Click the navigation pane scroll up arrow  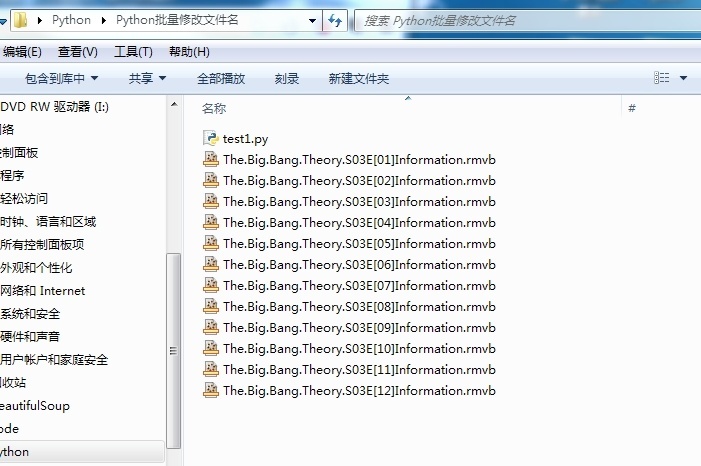174,104
